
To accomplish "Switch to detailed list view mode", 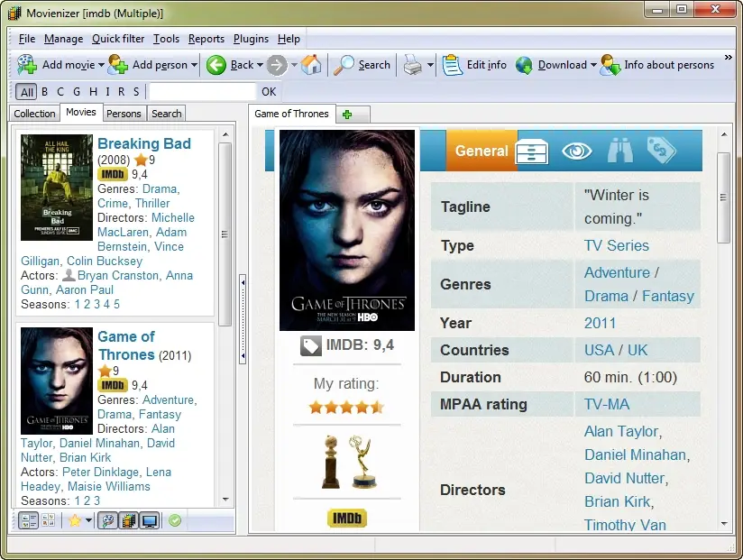I will (29, 520).
